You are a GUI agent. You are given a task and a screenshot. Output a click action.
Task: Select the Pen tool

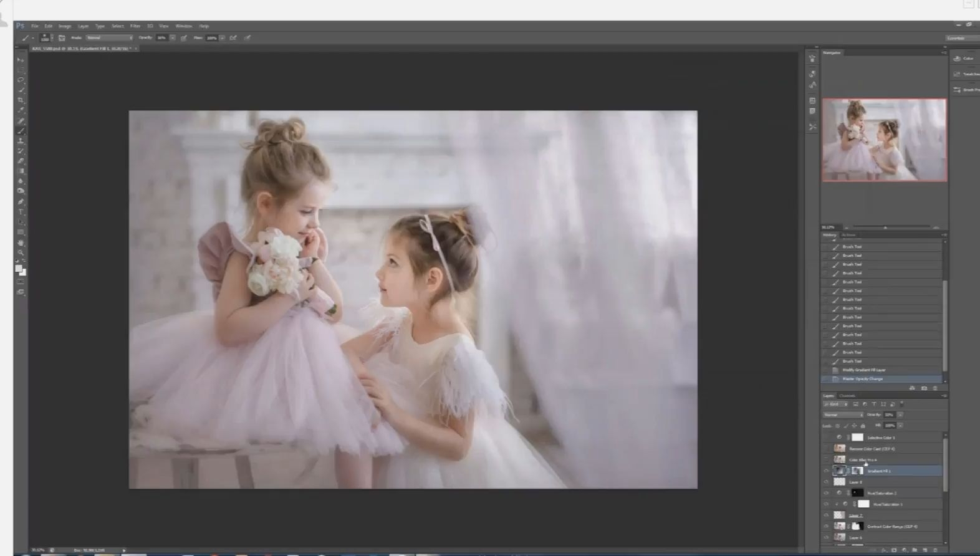click(21, 202)
